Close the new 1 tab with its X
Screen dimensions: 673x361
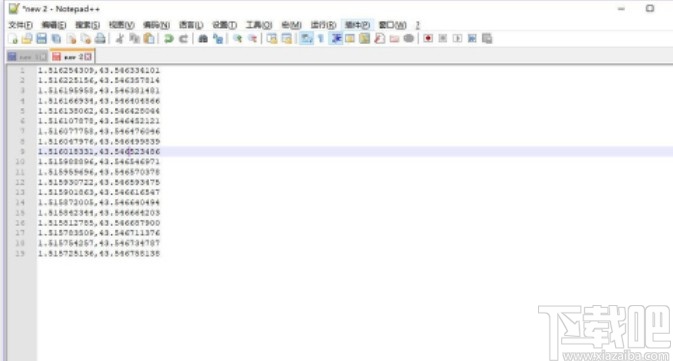(x=42, y=57)
